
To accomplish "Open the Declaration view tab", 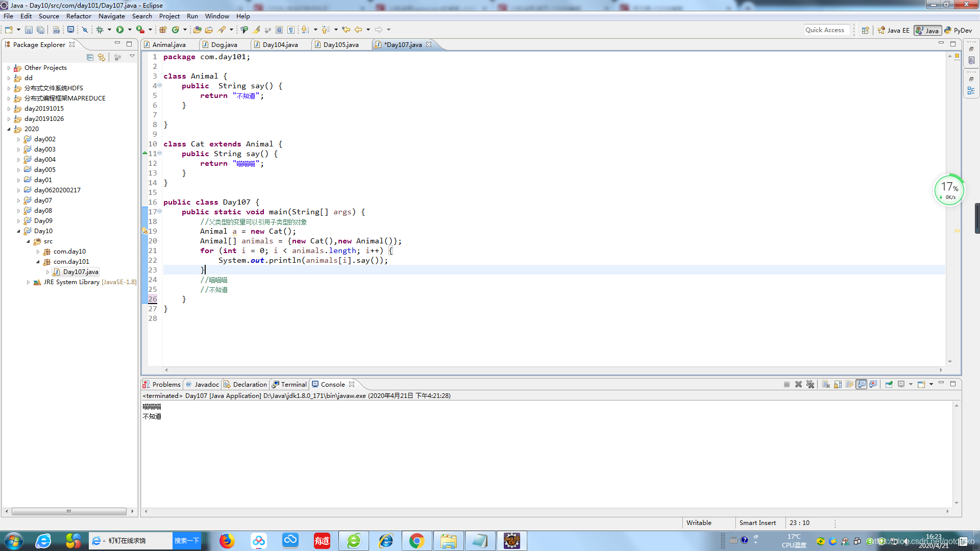I will pos(246,385).
